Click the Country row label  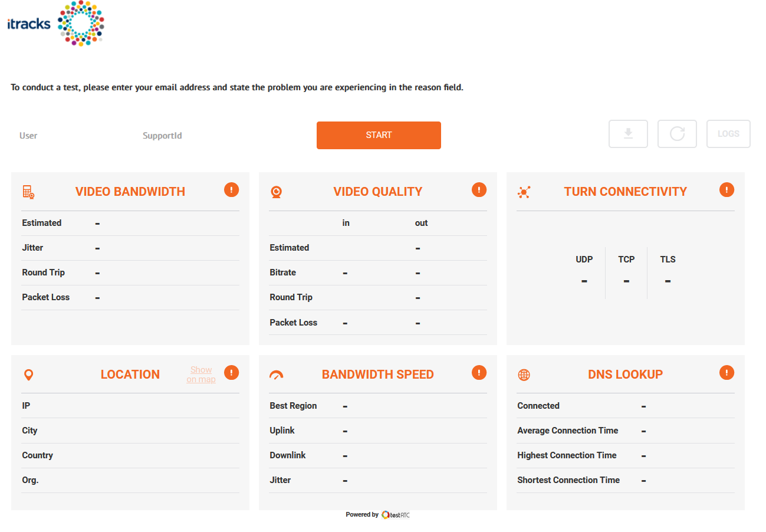(37, 455)
